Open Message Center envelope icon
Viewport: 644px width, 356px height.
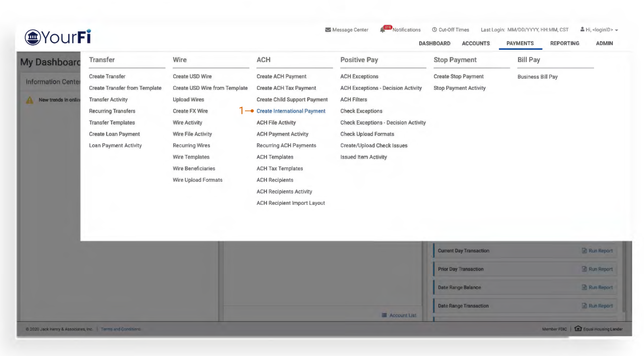click(328, 30)
